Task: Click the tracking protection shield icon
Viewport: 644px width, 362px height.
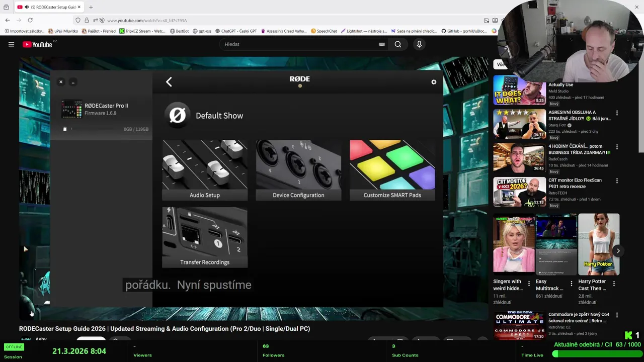Action: (x=77, y=20)
